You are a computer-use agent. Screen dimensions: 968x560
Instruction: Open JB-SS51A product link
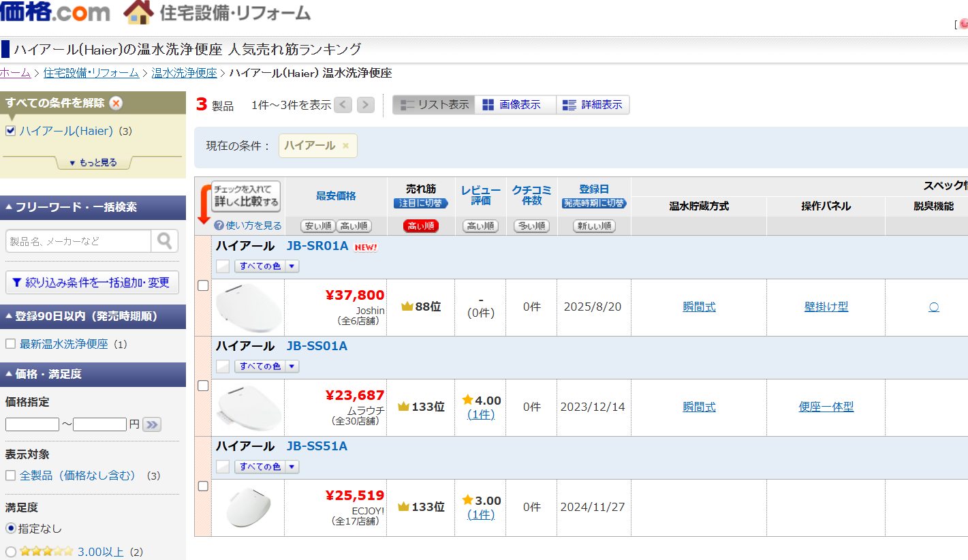tap(317, 446)
